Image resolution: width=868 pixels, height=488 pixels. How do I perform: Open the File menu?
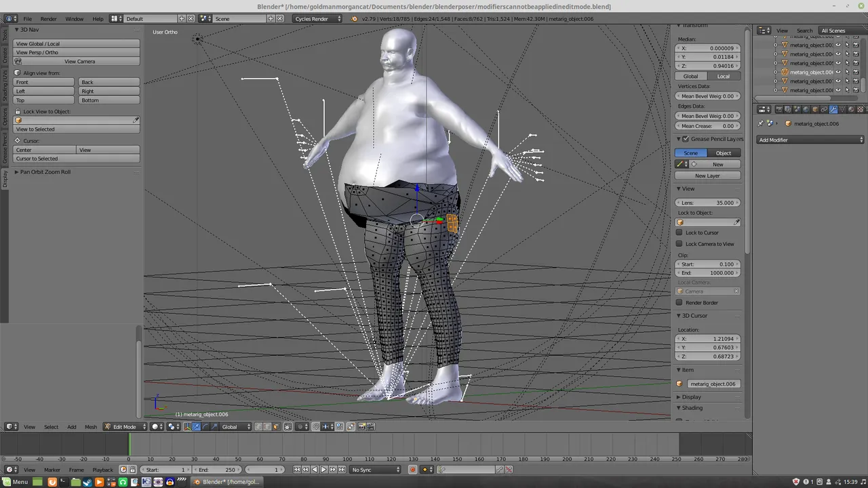[28, 18]
